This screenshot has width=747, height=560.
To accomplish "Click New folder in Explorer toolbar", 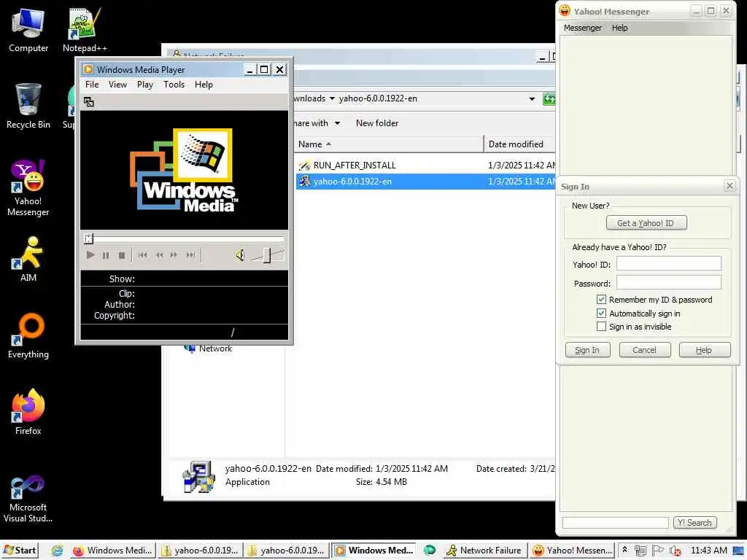I will point(377,123).
